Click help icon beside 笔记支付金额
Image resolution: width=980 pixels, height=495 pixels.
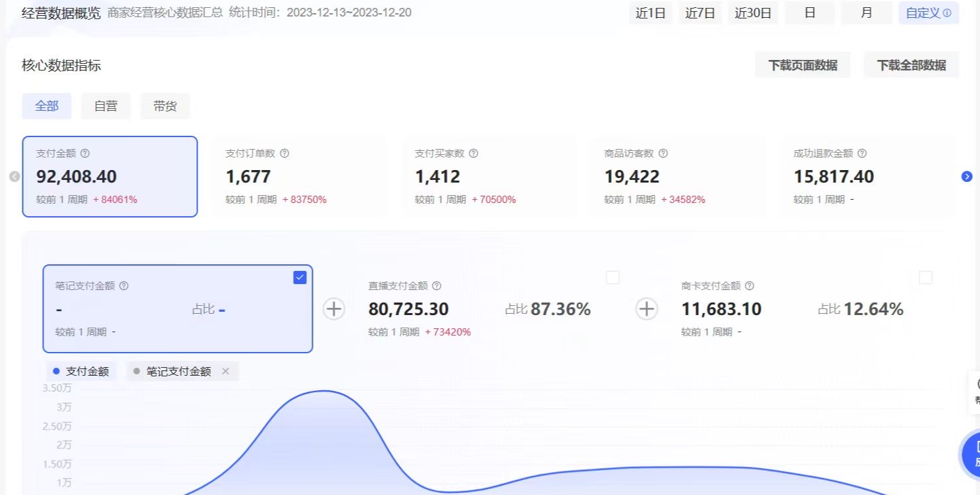pyautogui.click(x=124, y=286)
